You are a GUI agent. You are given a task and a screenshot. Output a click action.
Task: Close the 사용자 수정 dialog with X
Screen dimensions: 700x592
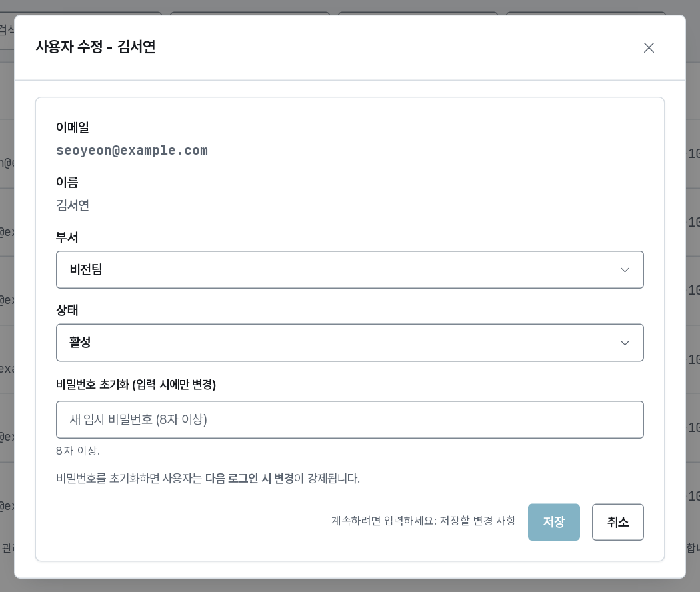[649, 48]
